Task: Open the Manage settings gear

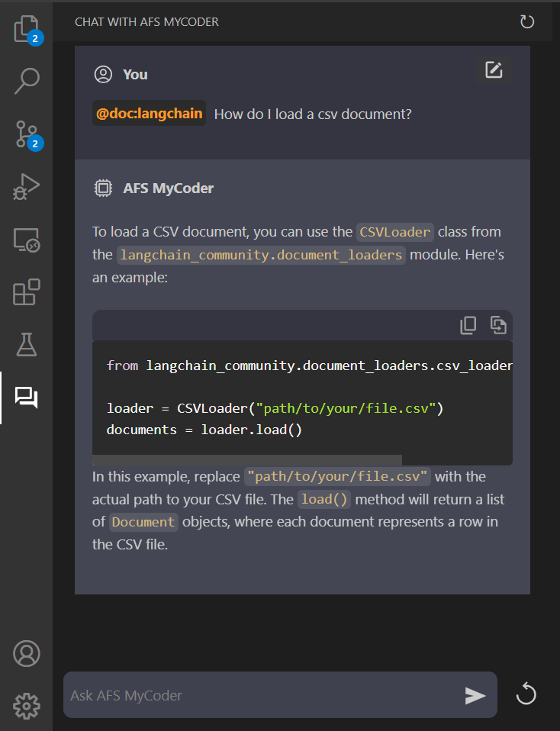Action: point(27,706)
